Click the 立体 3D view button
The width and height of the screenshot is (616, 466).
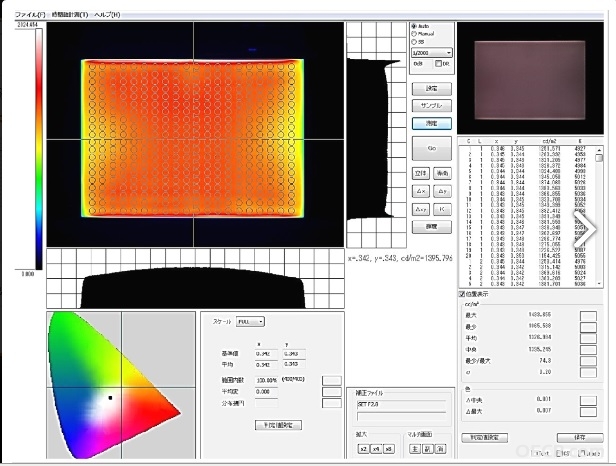coord(420,173)
